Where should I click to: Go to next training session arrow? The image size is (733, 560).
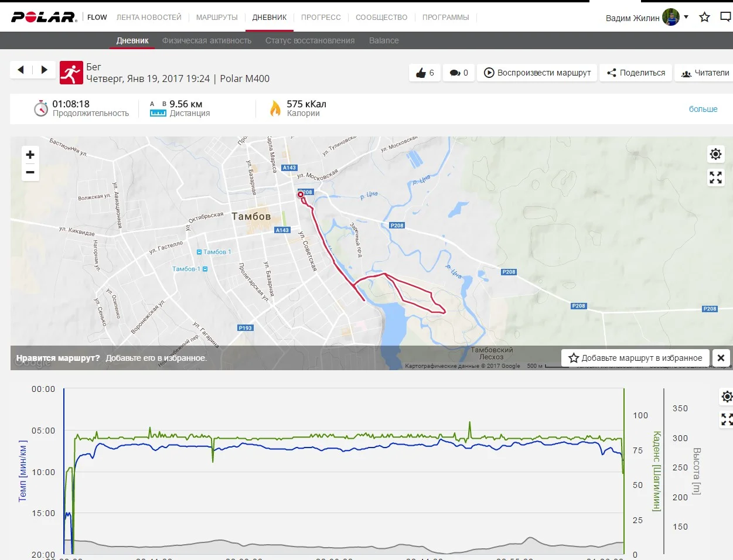tap(45, 70)
